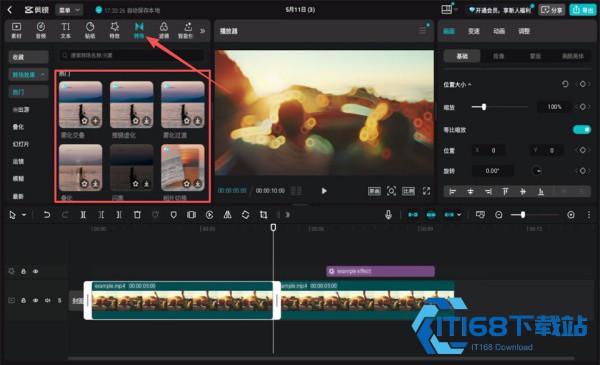The width and height of the screenshot is (600, 365).
Task: Open the 音频 audio tab
Action: tap(41, 30)
